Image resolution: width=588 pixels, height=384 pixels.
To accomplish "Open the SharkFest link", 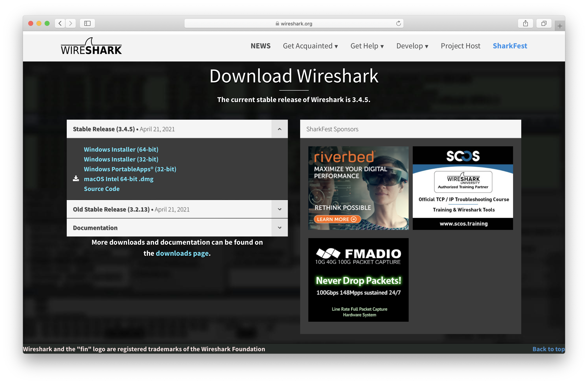I will point(510,46).
